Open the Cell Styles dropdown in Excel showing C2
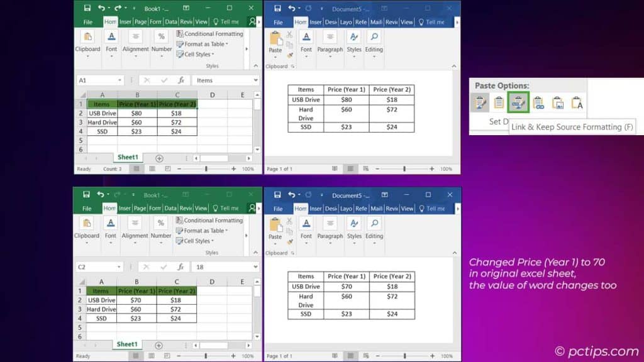 tap(201, 241)
